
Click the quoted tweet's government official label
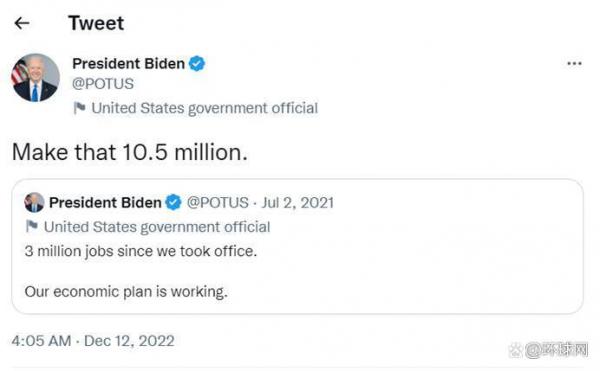(157, 227)
